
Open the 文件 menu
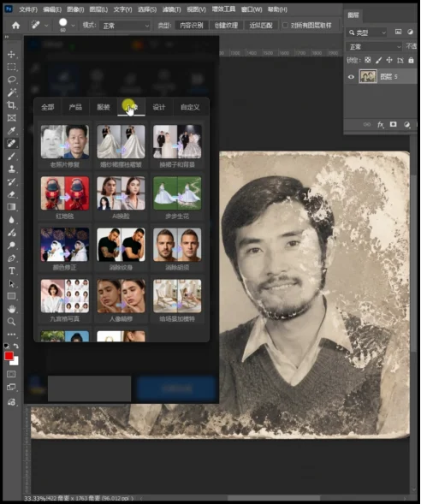[28, 9]
